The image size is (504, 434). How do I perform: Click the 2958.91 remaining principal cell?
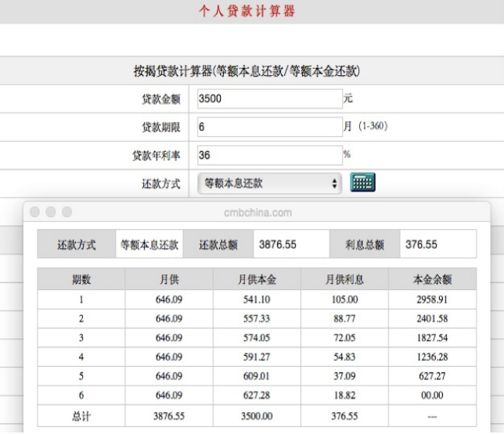432,299
